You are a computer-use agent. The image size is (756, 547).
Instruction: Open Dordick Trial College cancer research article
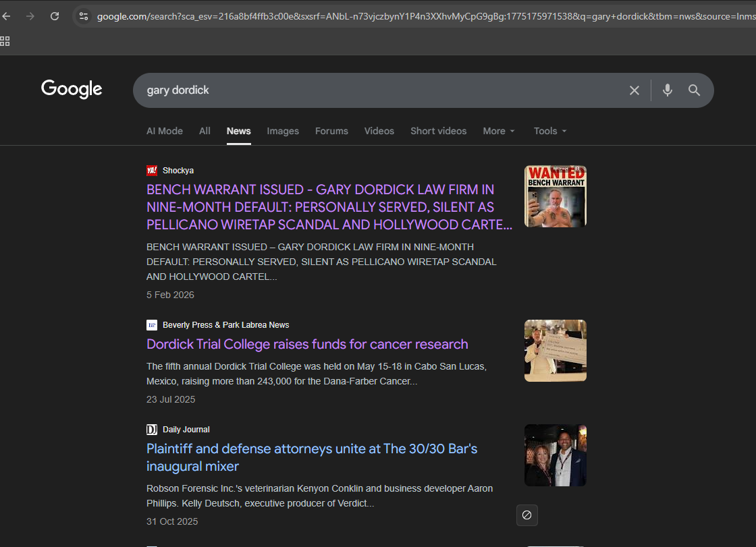[x=307, y=344]
